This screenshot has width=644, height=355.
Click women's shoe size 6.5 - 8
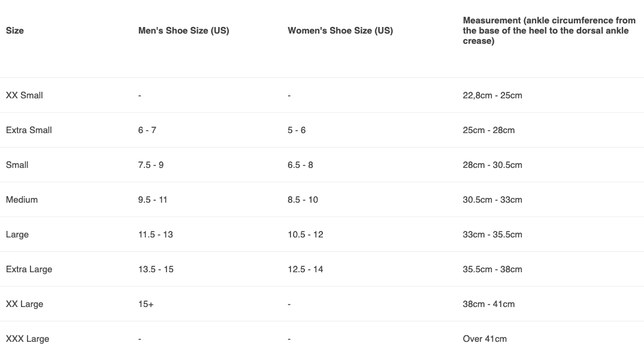coord(300,165)
